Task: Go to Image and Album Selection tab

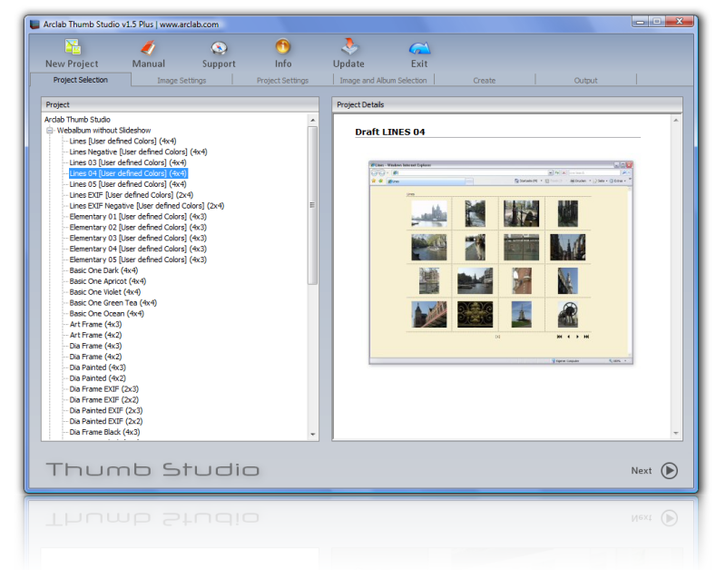Action: point(383,81)
